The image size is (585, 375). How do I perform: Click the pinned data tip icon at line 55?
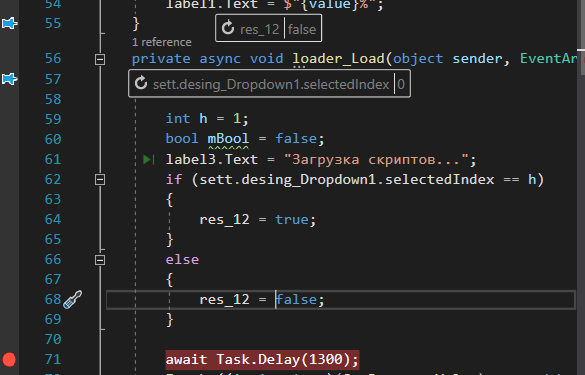pos(9,24)
